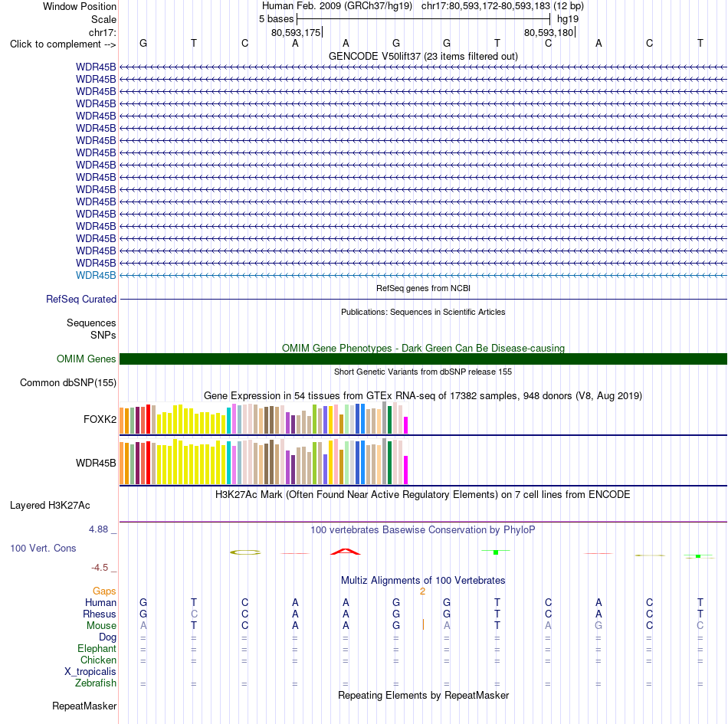728x724 pixels.
Task: Open the H3K27Ac Mark track title
Action: click(423, 495)
